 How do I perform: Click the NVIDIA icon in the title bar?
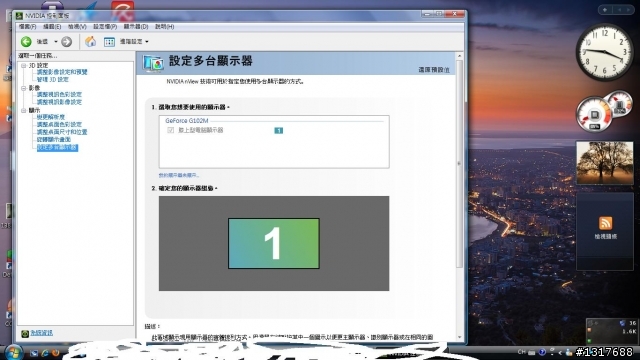(19, 16)
